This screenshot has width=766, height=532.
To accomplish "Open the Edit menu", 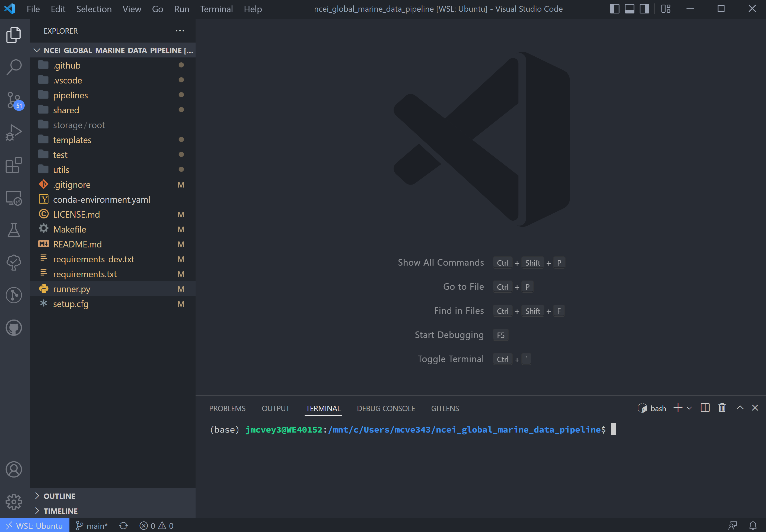I will click(x=58, y=9).
